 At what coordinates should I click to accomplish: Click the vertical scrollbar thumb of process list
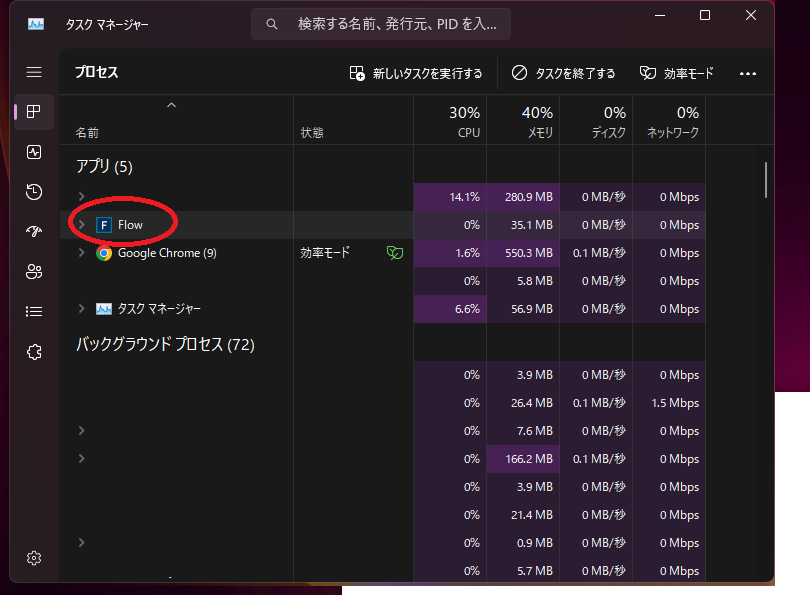point(766,180)
